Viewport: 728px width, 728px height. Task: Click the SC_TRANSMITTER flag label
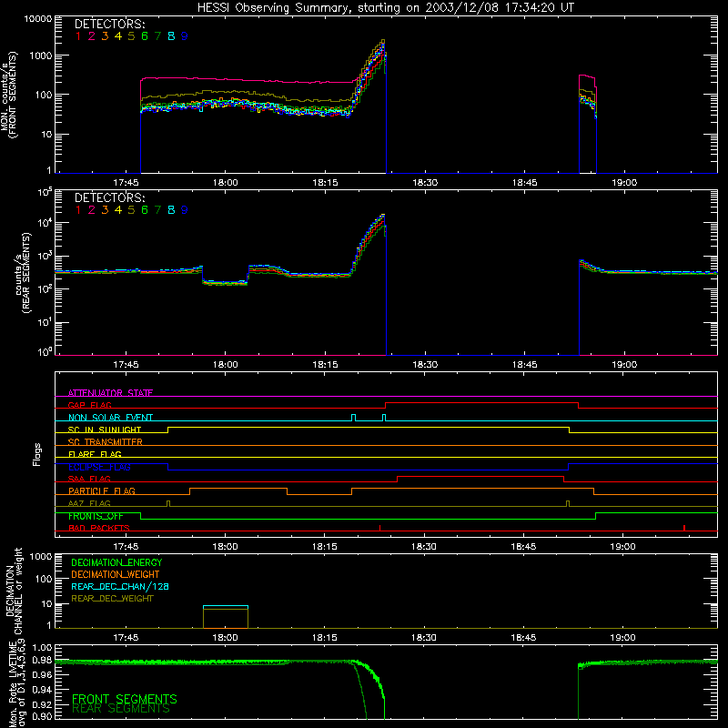(106, 442)
